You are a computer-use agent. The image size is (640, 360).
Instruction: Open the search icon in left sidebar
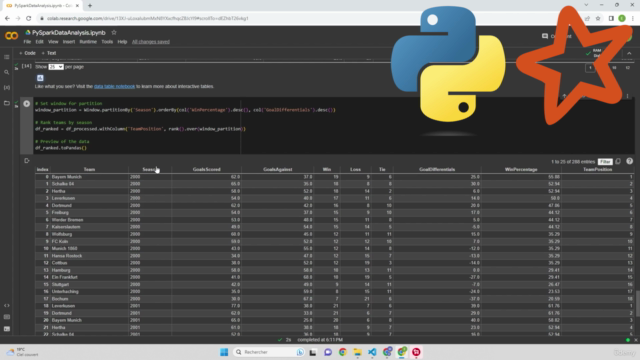tap(7, 72)
